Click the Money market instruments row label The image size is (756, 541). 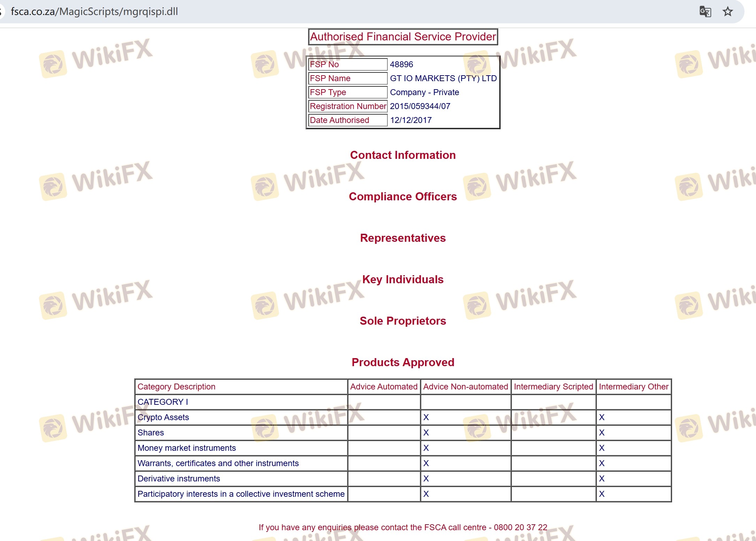click(x=186, y=448)
